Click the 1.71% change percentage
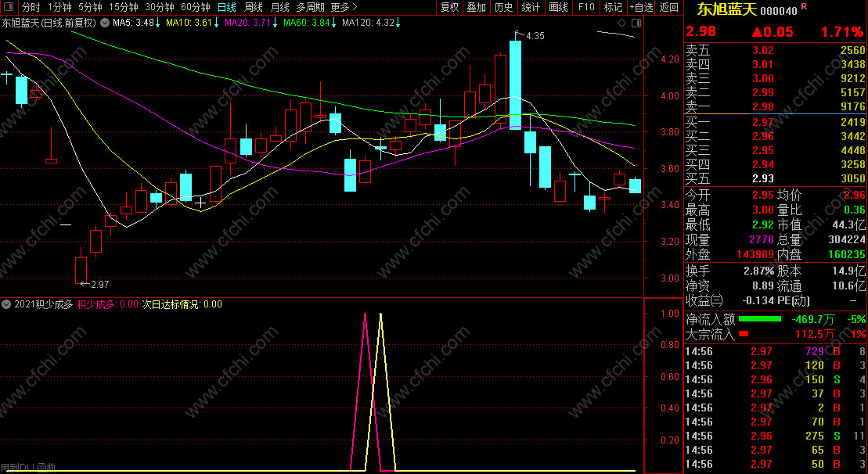 tap(842, 32)
